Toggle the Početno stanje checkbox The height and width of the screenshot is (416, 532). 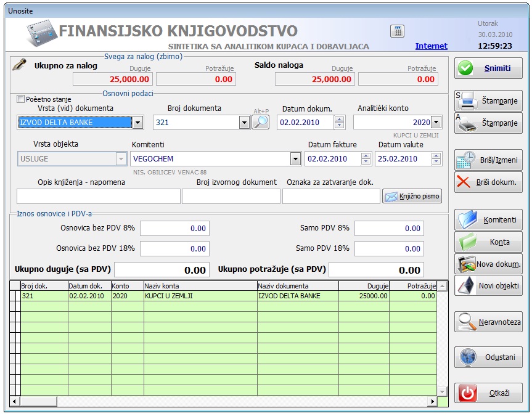tap(21, 99)
